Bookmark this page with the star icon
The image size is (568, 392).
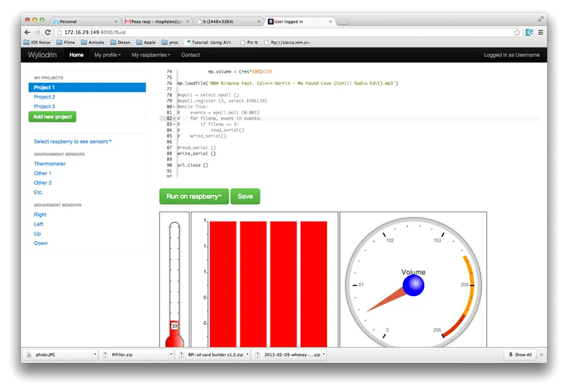pyautogui.click(x=517, y=32)
